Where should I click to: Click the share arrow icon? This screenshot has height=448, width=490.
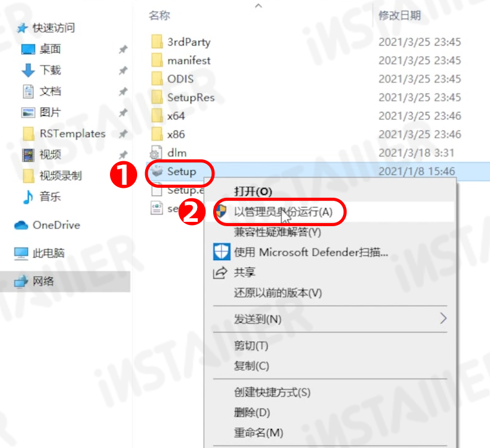220,273
